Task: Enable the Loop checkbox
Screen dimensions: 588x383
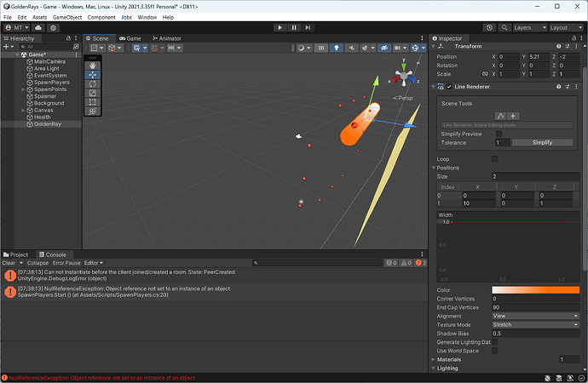Action: click(495, 159)
